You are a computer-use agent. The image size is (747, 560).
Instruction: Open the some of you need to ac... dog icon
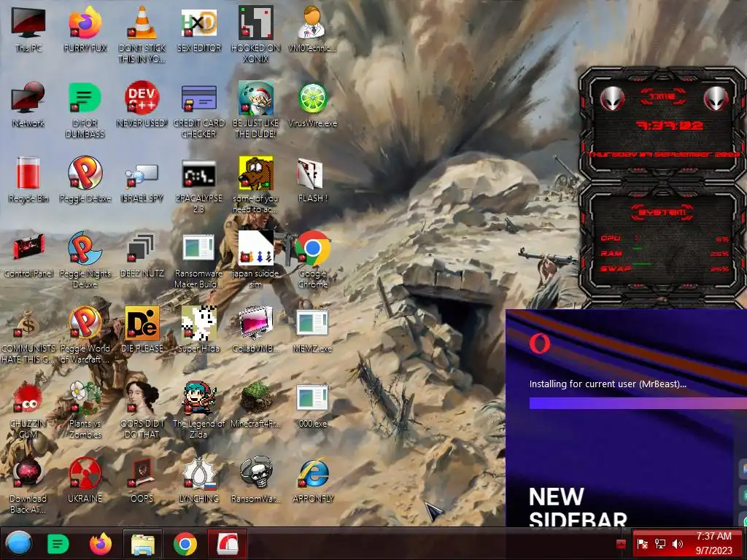pos(256,184)
